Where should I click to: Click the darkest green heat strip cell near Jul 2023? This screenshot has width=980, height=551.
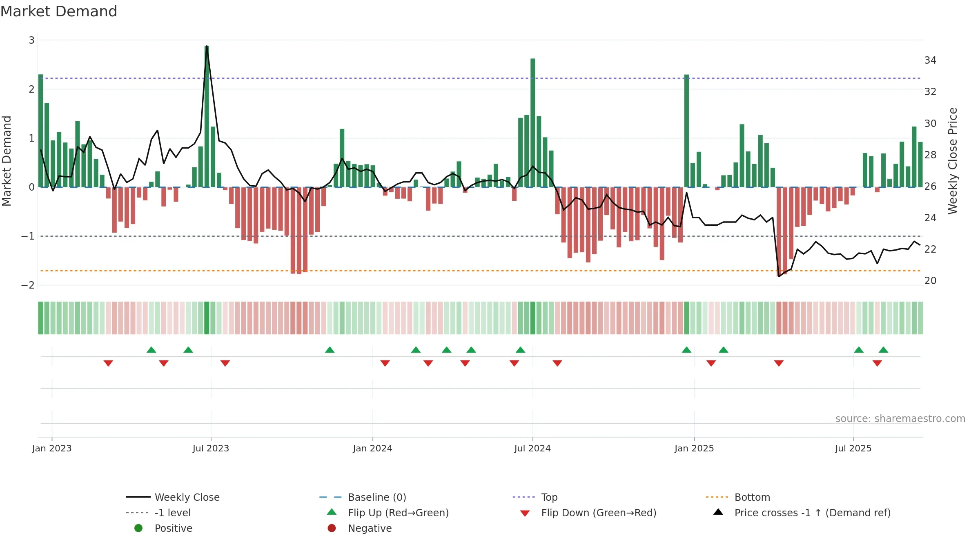(x=207, y=318)
